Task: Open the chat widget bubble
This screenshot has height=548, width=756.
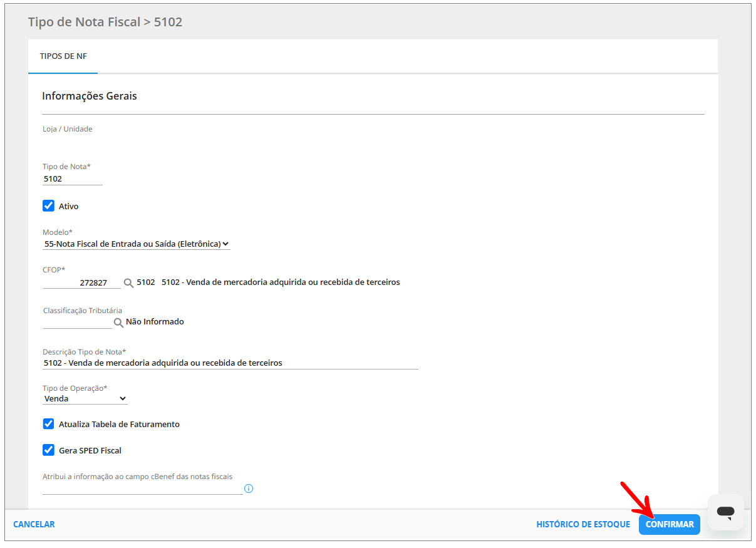Action: coord(725,512)
